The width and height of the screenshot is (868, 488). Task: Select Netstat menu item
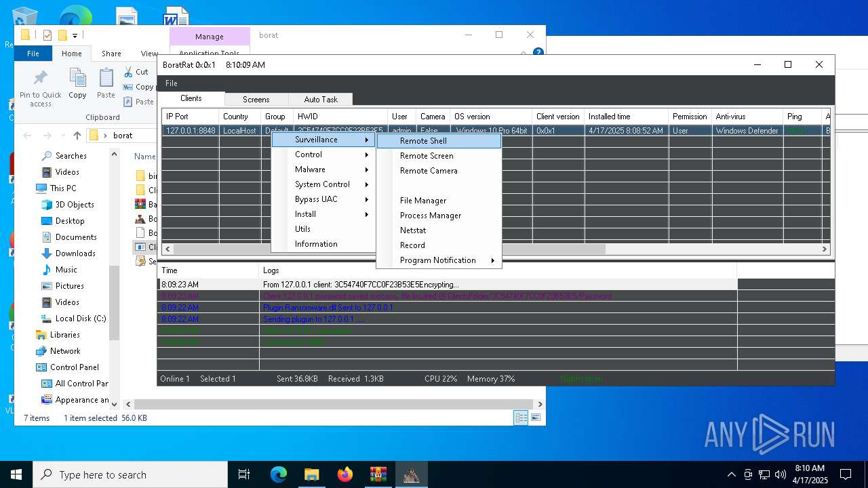pyautogui.click(x=439, y=230)
